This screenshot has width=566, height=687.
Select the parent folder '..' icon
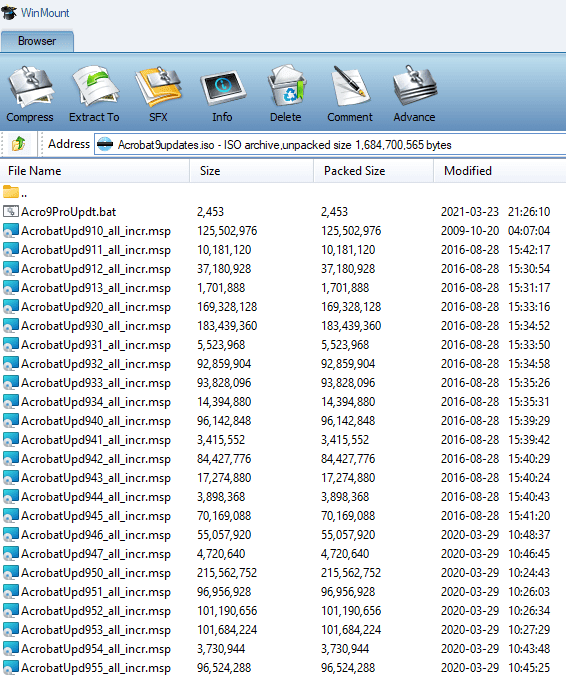coord(11,191)
